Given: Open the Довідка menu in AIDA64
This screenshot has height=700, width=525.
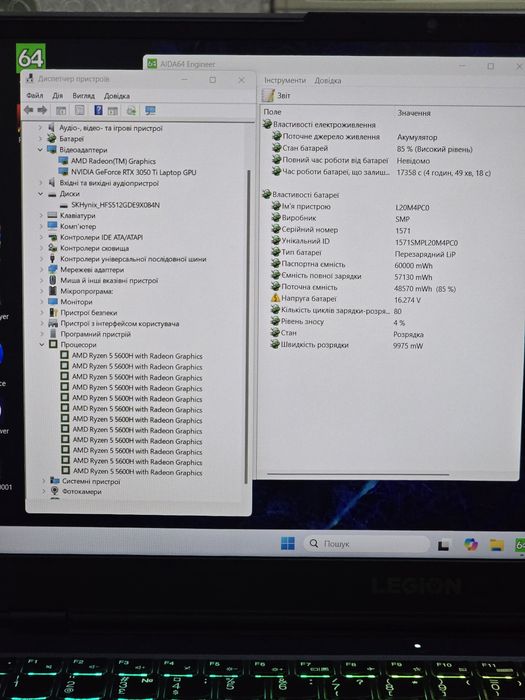Looking at the screenshot, I should (x=328, y=80).
